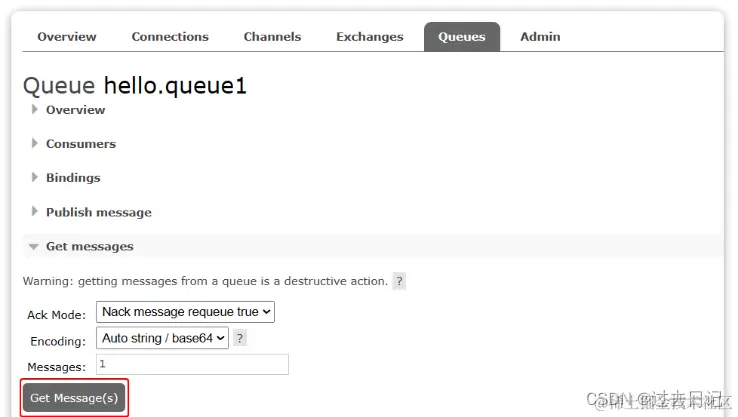
Task: Click the 'Ack Mode:' label
Action: (56, 315)
